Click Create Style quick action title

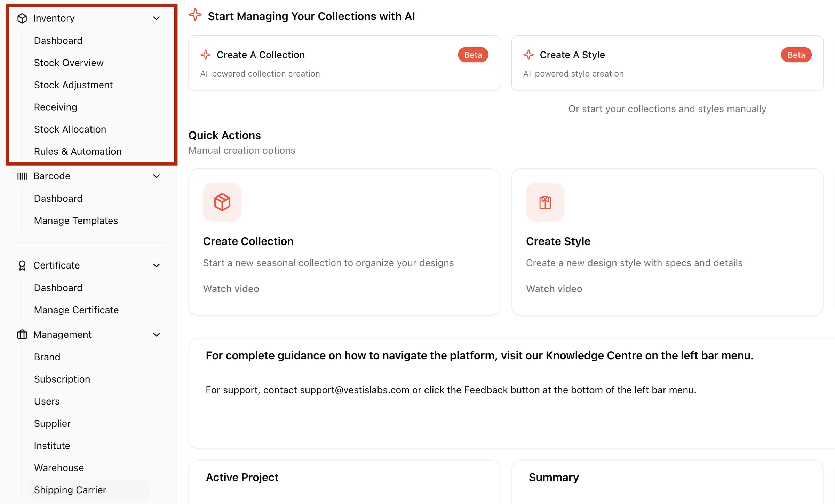[x=558, y=241]
